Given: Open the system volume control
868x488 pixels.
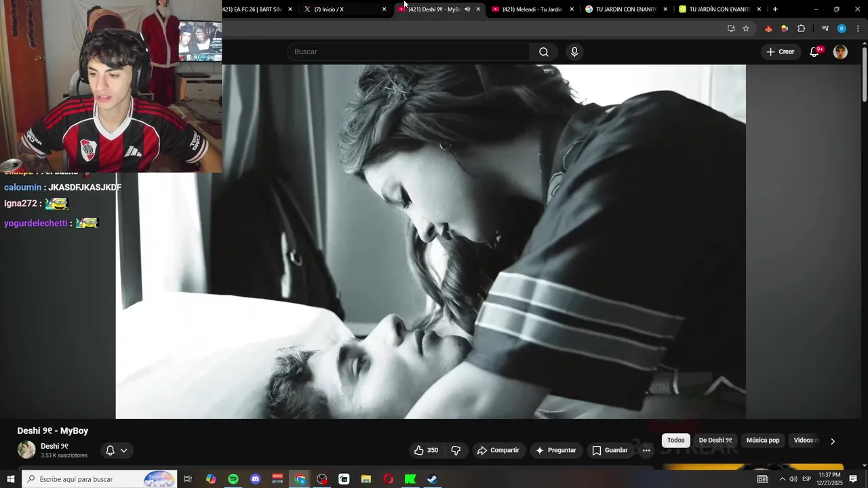Looking at the screenshot, I should point(793,479).
